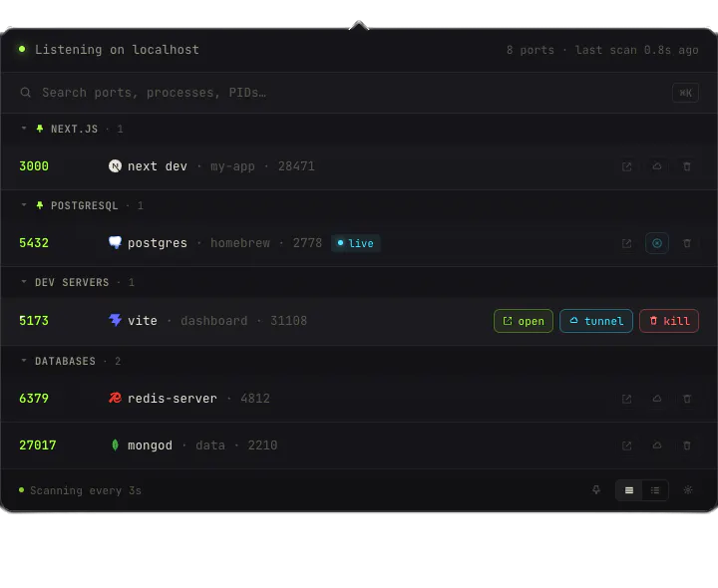Viewport: 718px width, 588px height.
Task: Click the 'homebrew' label
Action: [x=240, y=243]
